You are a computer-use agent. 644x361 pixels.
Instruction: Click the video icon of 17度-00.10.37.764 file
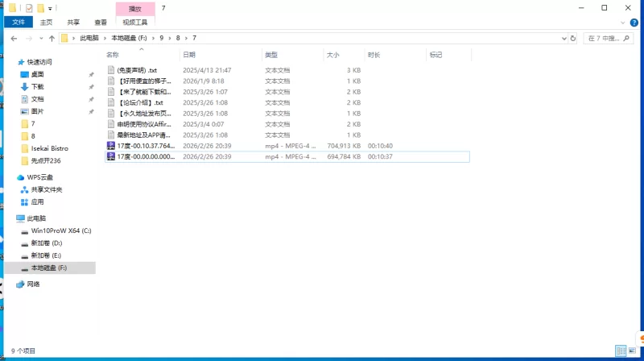111,146
